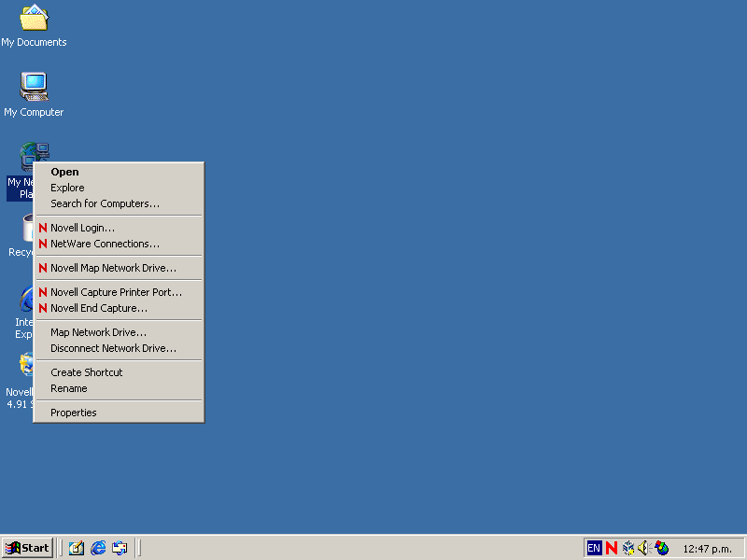Click the gear-like system tray icon

pyautogui.click(x=628, y=548)
